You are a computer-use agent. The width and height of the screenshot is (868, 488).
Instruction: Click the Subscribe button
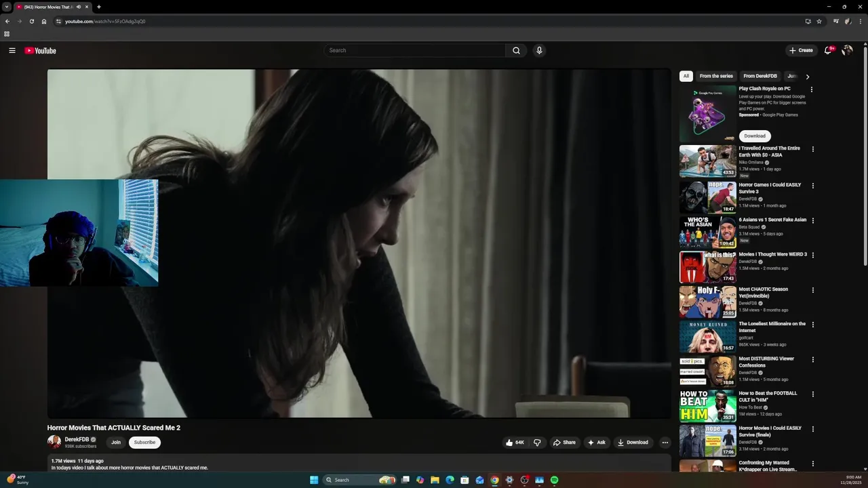[x=144, y=443]
